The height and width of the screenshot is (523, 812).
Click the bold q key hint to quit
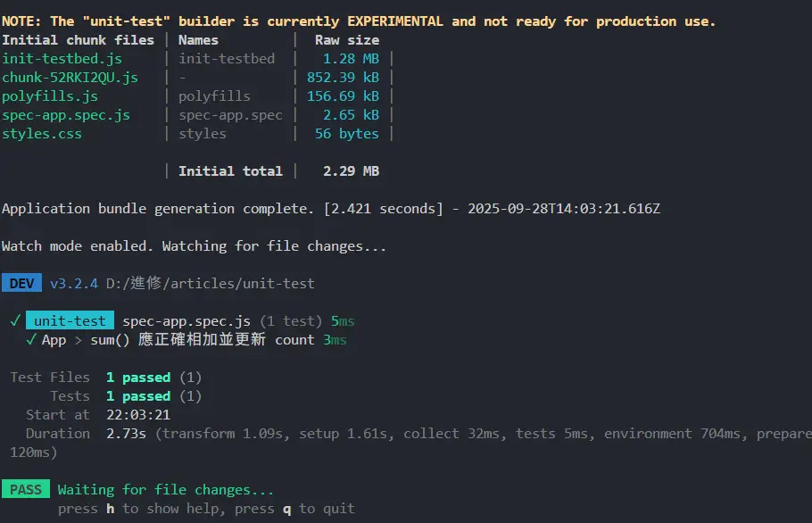coord(287,509)
